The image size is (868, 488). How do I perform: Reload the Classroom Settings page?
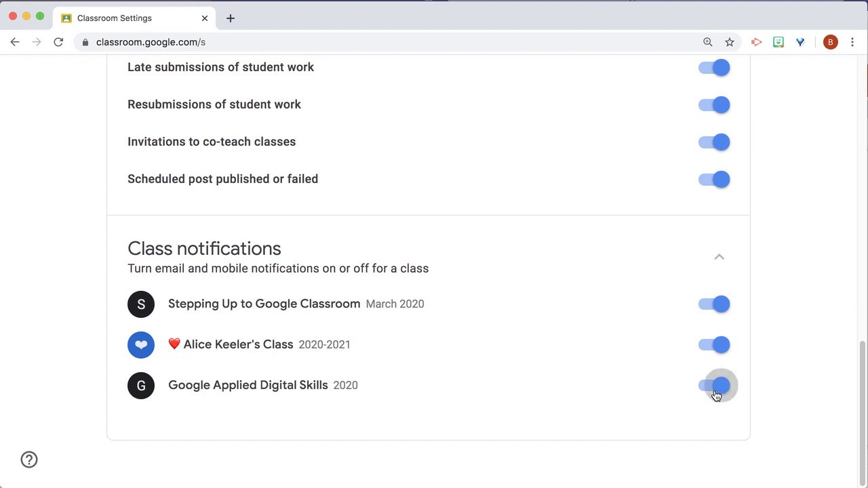58,42
